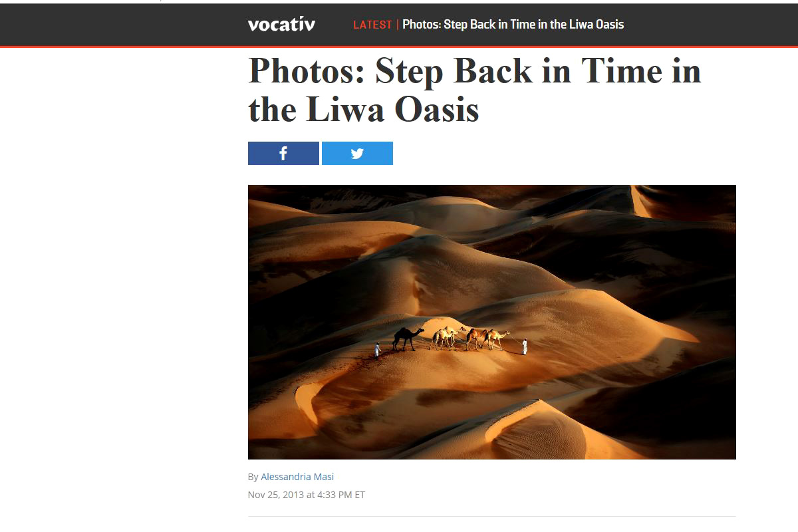Screen dimensions: 798x532
Task: Click the red LATEST label in header
Action: tap(372, 25)
